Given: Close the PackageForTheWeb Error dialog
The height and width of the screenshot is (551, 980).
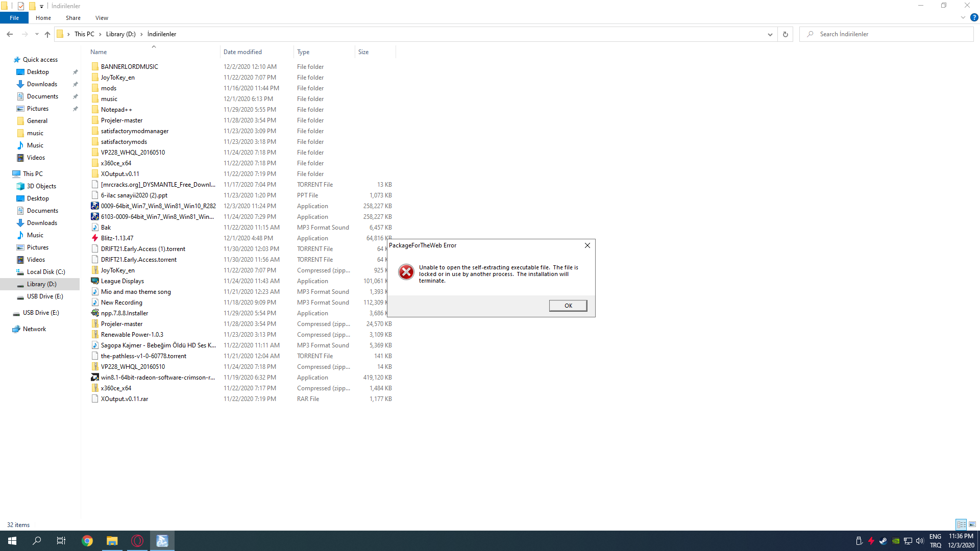Looking at the screenshot, I should pos(587,245).
